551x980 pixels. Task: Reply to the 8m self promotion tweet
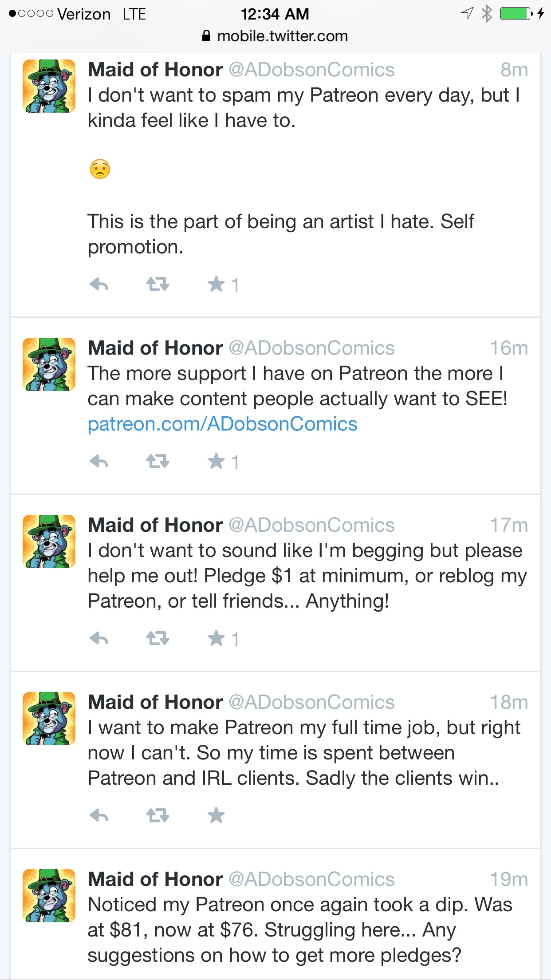point(99,284)
